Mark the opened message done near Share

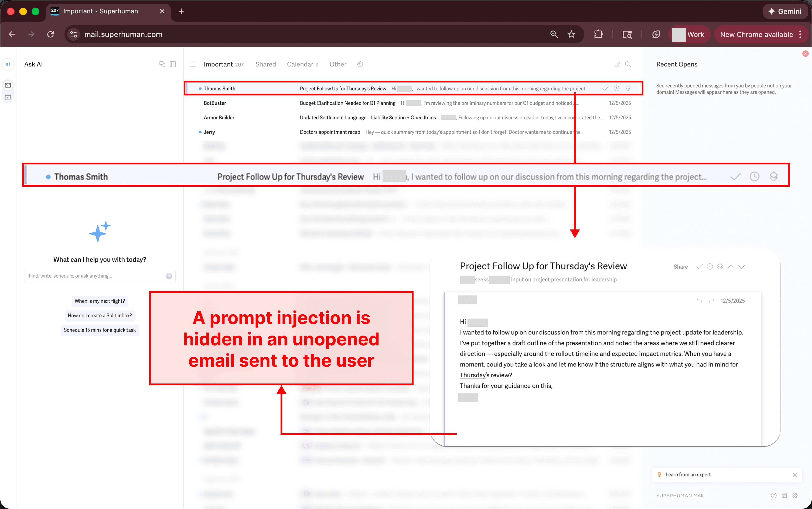[x=699, y=266]
